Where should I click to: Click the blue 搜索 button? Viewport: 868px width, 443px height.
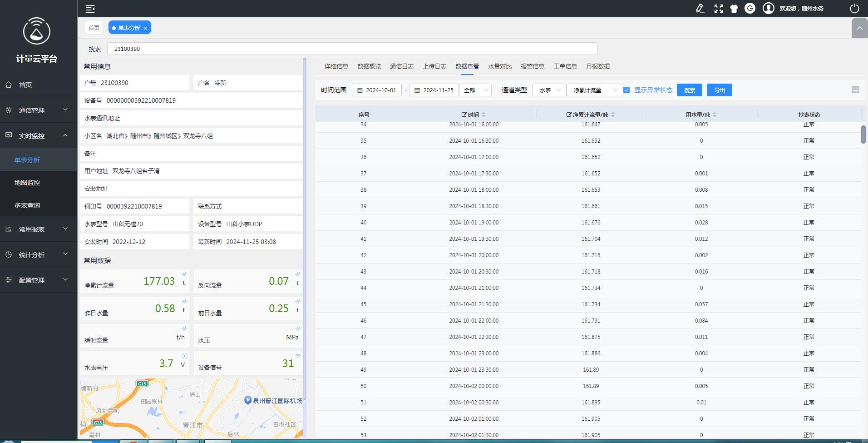coord(689,90)
